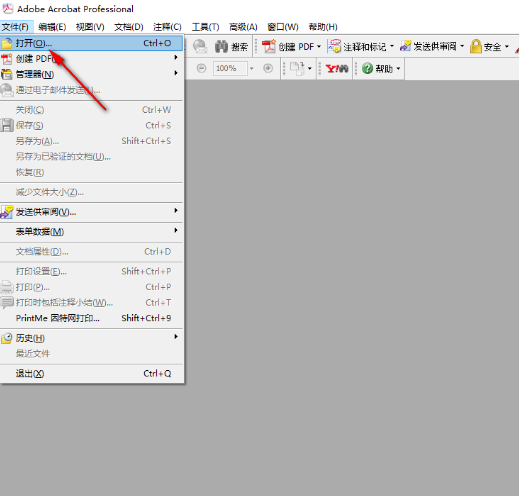Screen dimensions: 519x496
Task: Open the 编辑(E) menu
Action: click(x=52, y=27)
